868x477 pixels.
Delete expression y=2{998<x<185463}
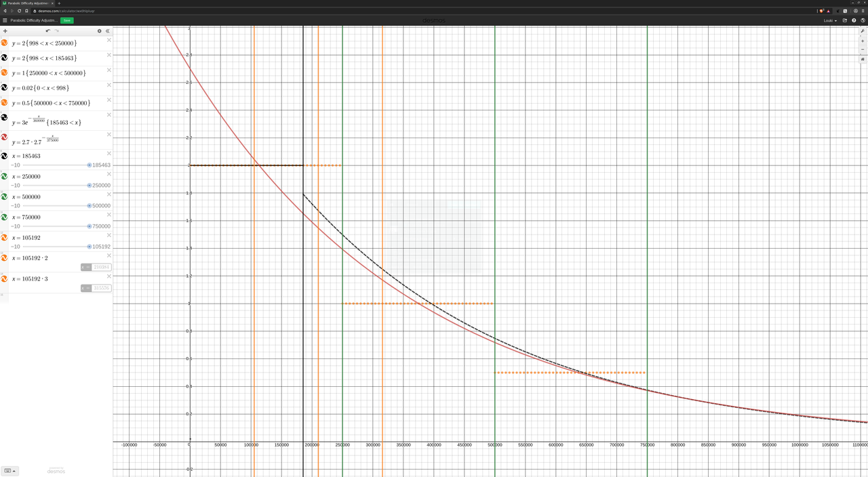109,55
